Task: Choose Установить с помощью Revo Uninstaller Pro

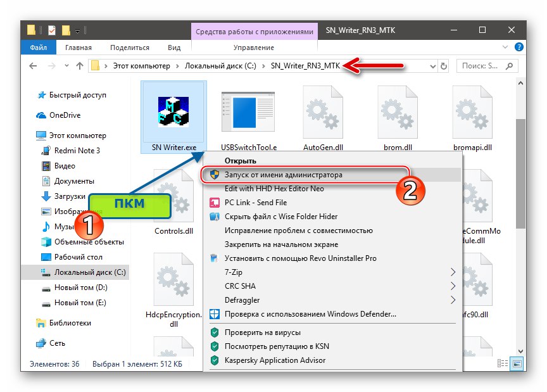Action: (332, 258)
